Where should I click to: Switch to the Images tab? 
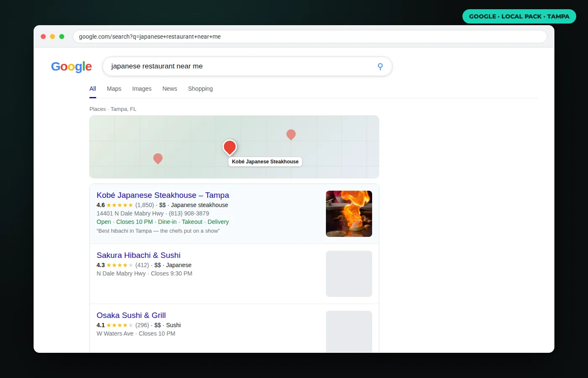142,89
